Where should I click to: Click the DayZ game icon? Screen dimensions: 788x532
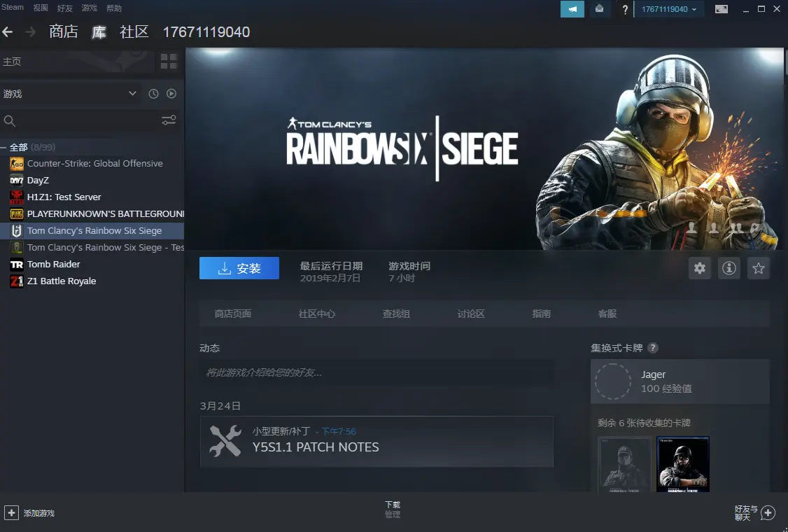[x=17, y=180]
